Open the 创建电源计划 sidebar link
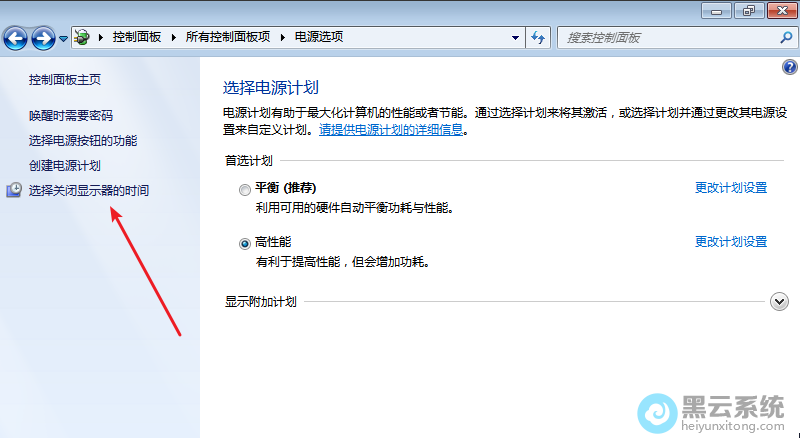This screenshot has width=800, height=438. pos(65,165)
